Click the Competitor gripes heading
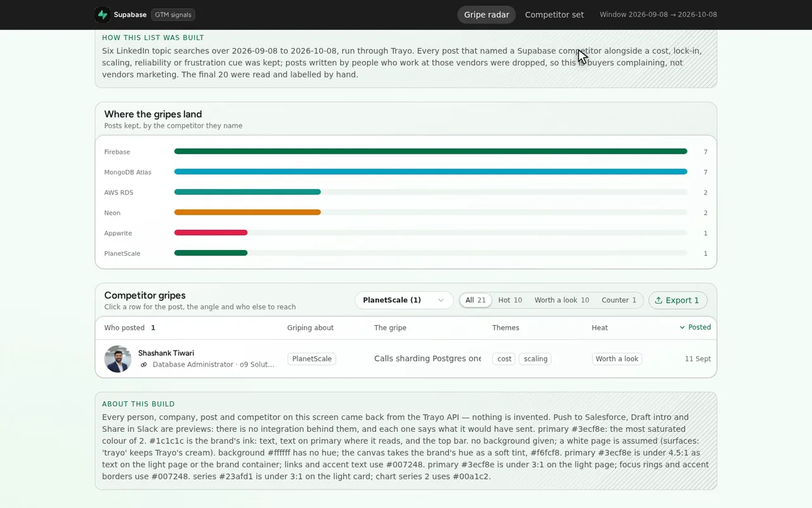Screen dimensions: 812x508 pos(145,295)
